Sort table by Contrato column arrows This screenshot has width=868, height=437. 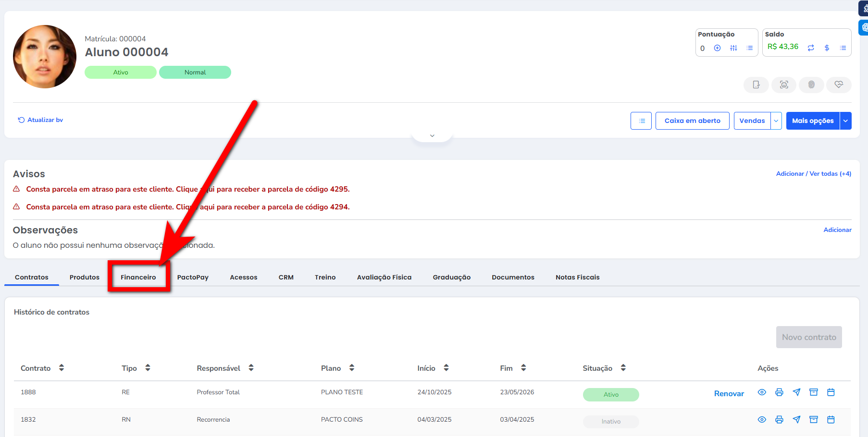(62, 368)
